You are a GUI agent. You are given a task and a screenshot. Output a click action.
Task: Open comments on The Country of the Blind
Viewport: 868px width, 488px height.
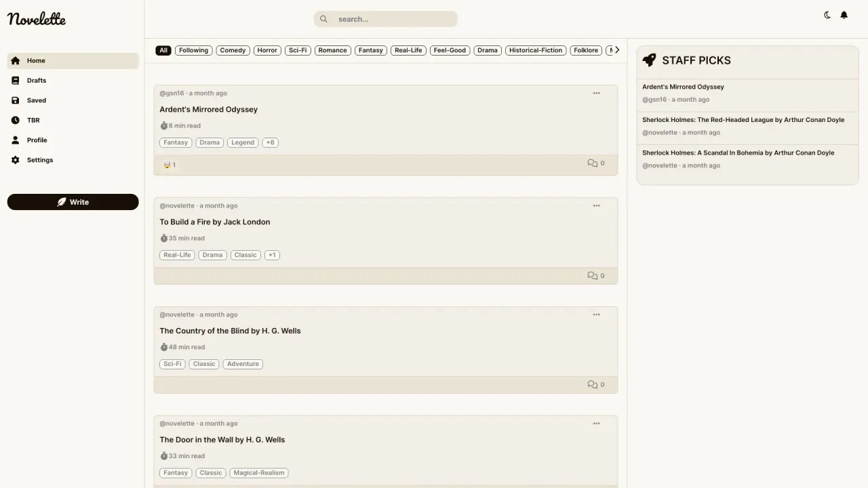click(x=596, y=384)
